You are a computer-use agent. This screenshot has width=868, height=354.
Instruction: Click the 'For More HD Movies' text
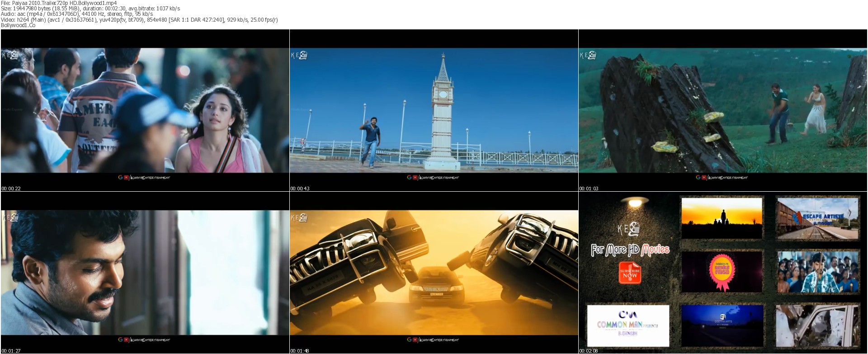(630, 250)
